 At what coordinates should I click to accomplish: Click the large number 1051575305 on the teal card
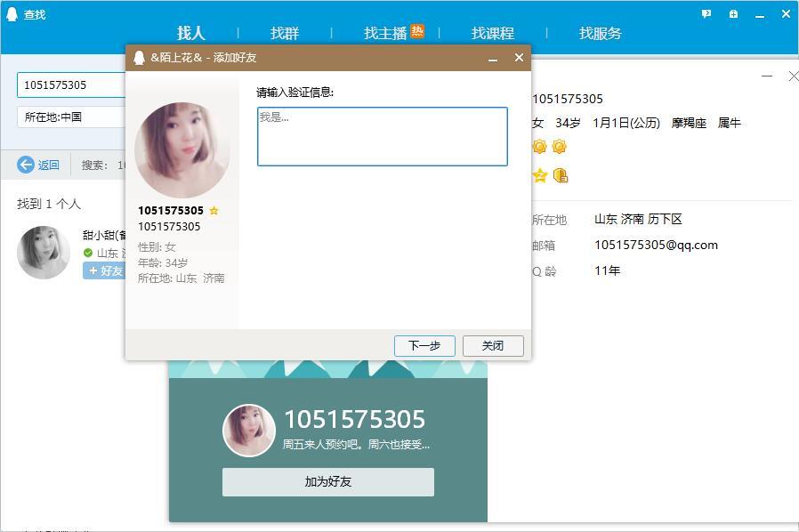tap(355, 419)
